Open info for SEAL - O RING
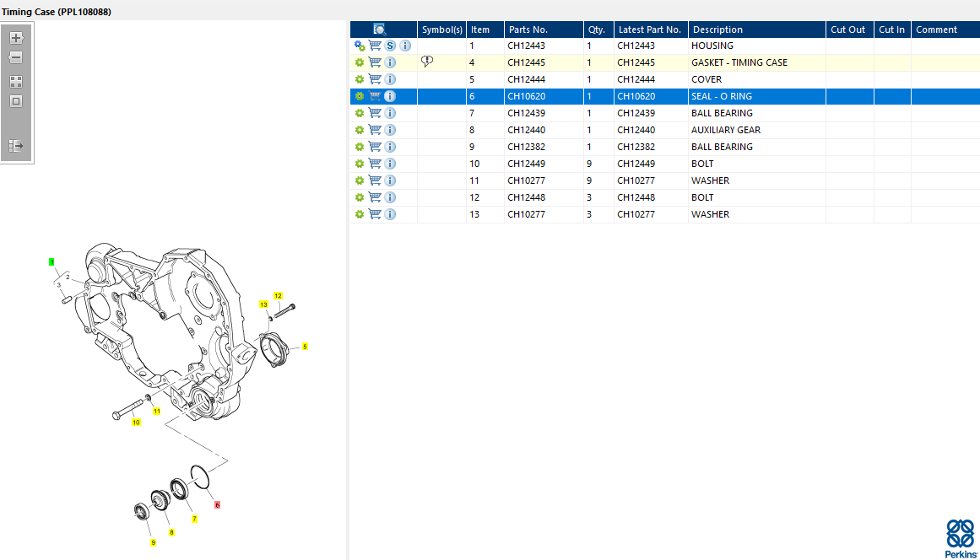 pos(390,96)
